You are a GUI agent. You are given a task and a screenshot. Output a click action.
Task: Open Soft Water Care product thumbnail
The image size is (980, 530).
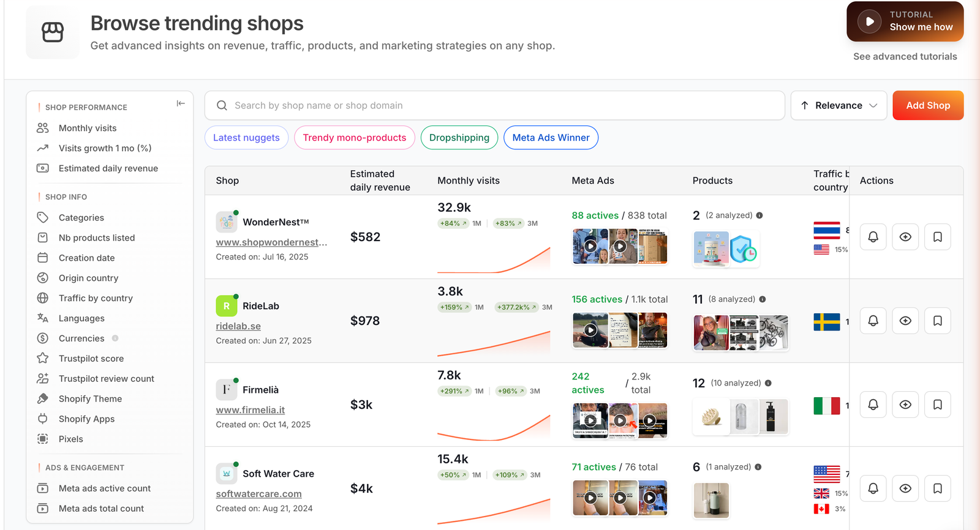[x=711, y=500]
